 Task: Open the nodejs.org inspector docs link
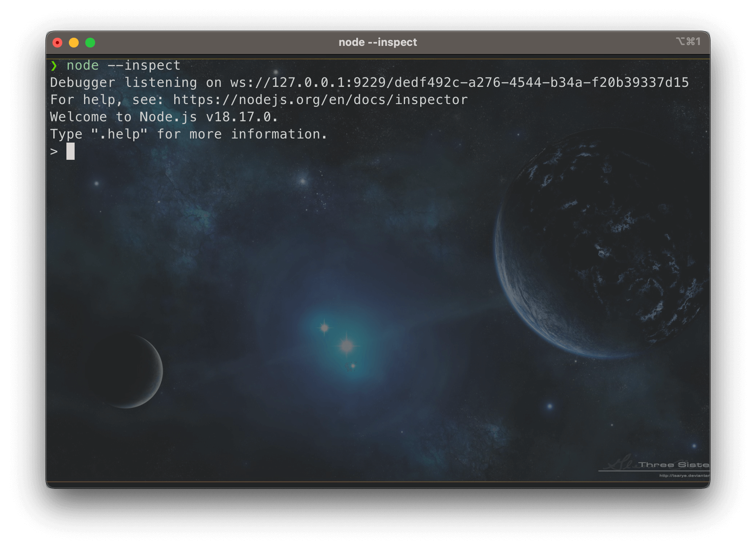click(320, 100)
